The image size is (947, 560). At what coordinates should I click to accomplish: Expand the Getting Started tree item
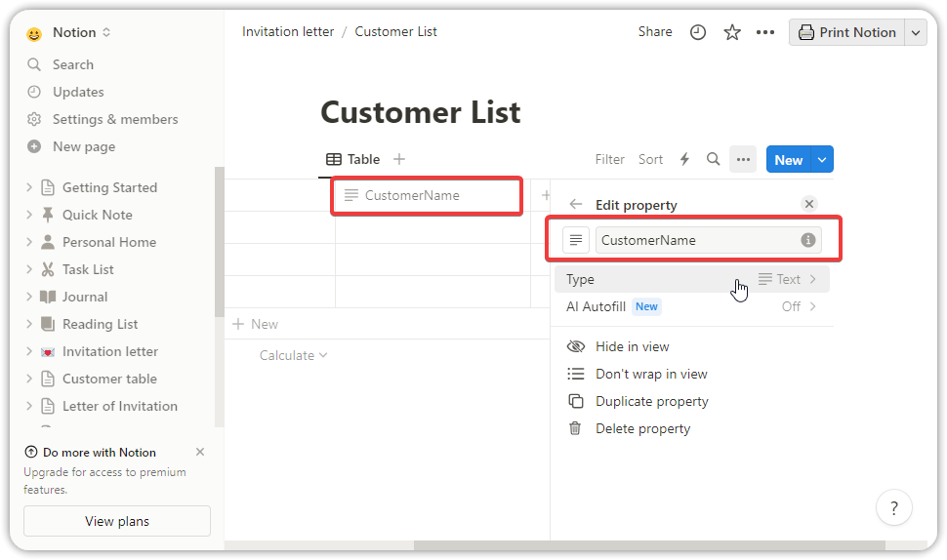click(29, 187)
